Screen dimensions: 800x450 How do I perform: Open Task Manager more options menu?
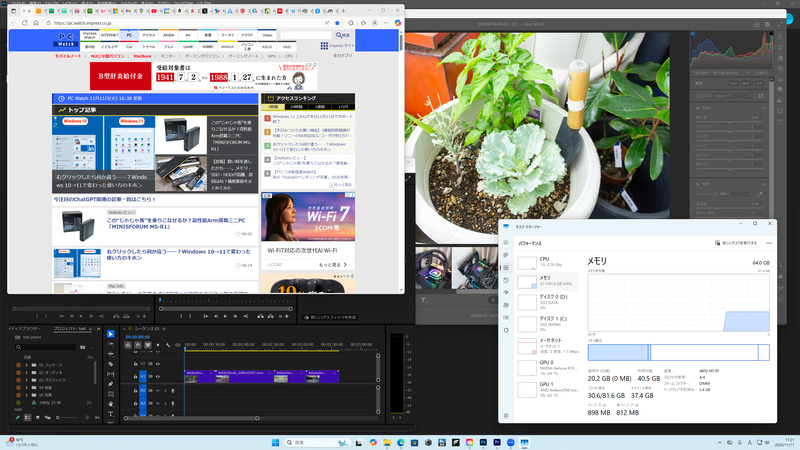(x=768, y=243)
